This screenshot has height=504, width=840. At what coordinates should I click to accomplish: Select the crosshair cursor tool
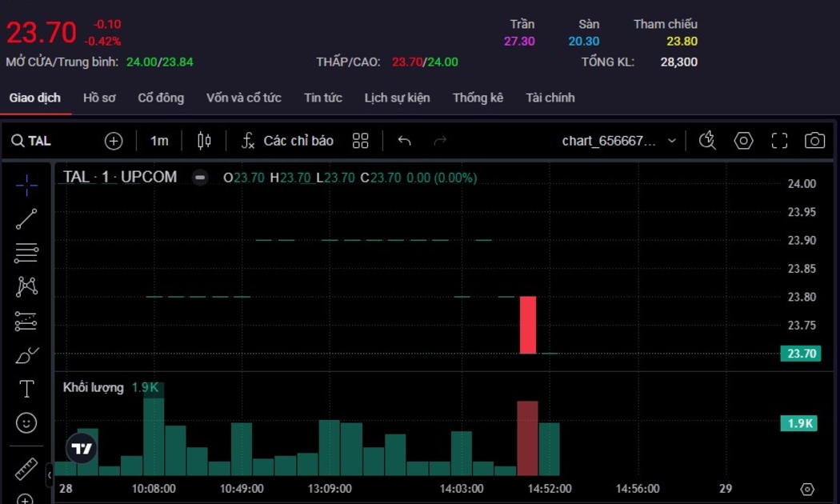(x=26, y=185)
